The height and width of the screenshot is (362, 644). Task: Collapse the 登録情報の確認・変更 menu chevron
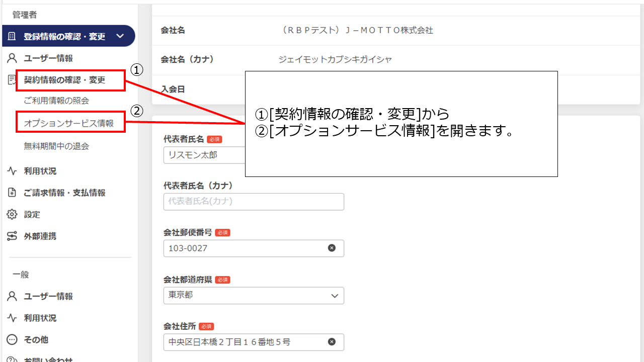(120, 36)
